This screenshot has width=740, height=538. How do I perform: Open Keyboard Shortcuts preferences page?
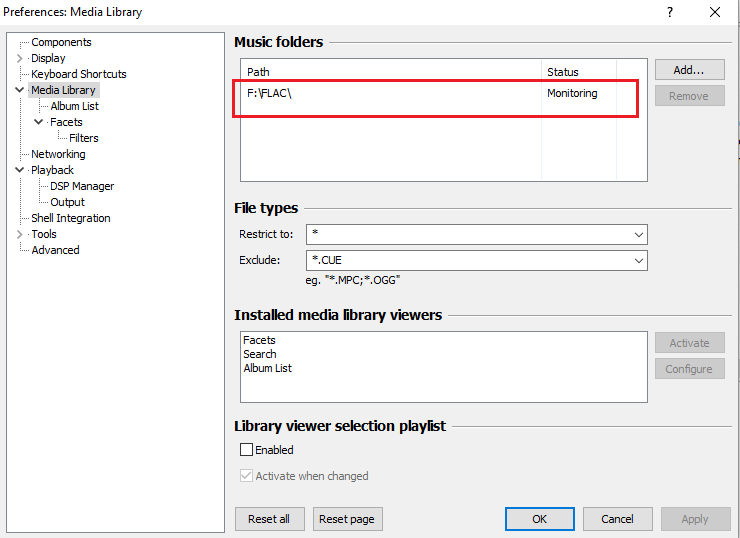pyautogui.click(x=78, y=74)
